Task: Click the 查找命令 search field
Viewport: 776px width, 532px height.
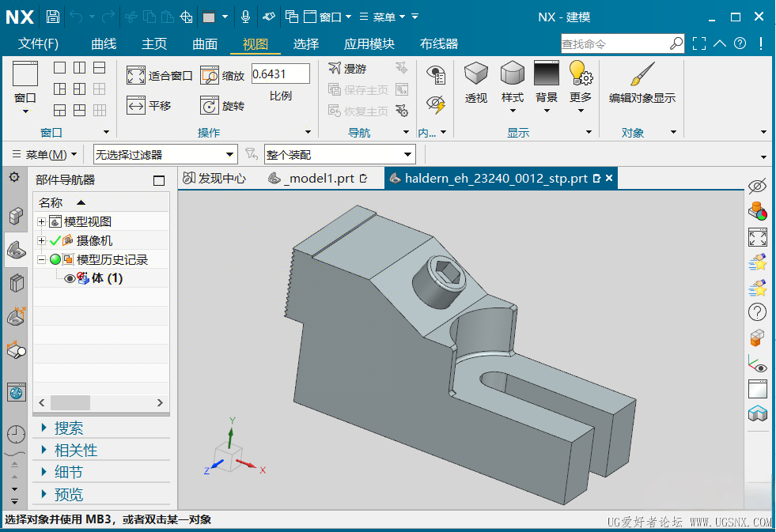Action: (x=615, y=43)
